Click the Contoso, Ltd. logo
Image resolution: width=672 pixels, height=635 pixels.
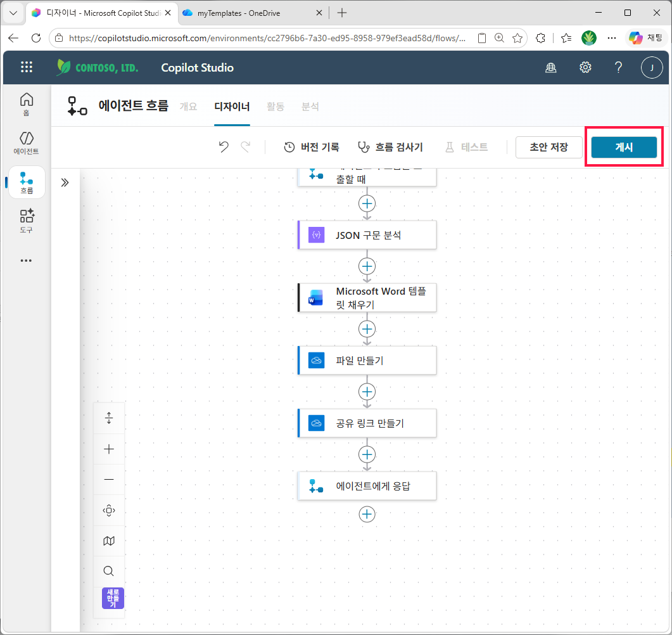point(98,67)
